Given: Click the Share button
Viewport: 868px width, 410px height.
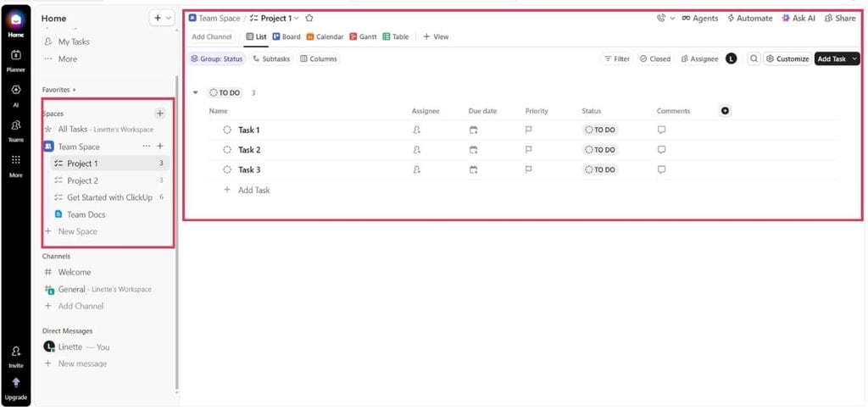Looking at the screenshot, I should tap(840, 19).
